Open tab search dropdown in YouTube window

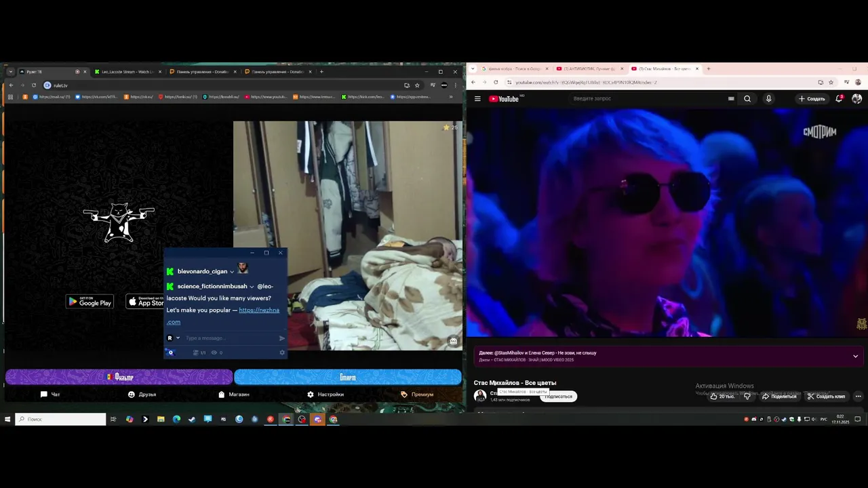pyautogui.click(x=472, y=68)
